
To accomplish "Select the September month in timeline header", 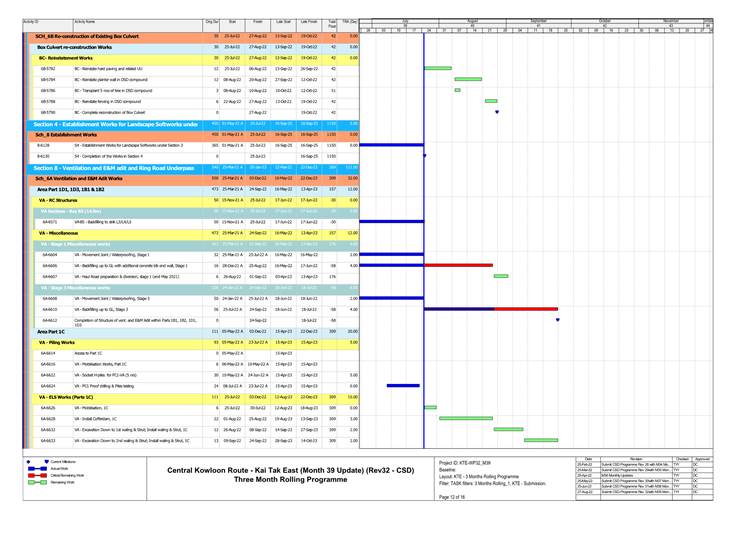I will [538, 19].
